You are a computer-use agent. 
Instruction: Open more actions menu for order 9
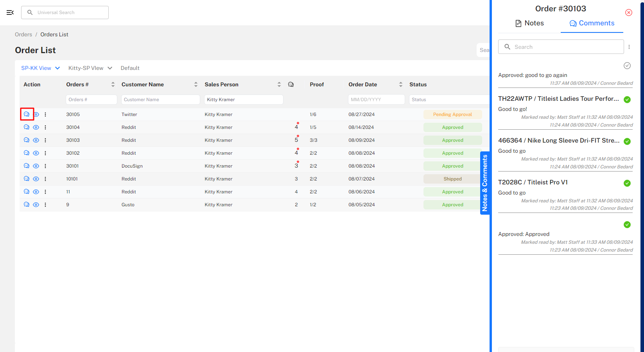(x=45, y=205)
